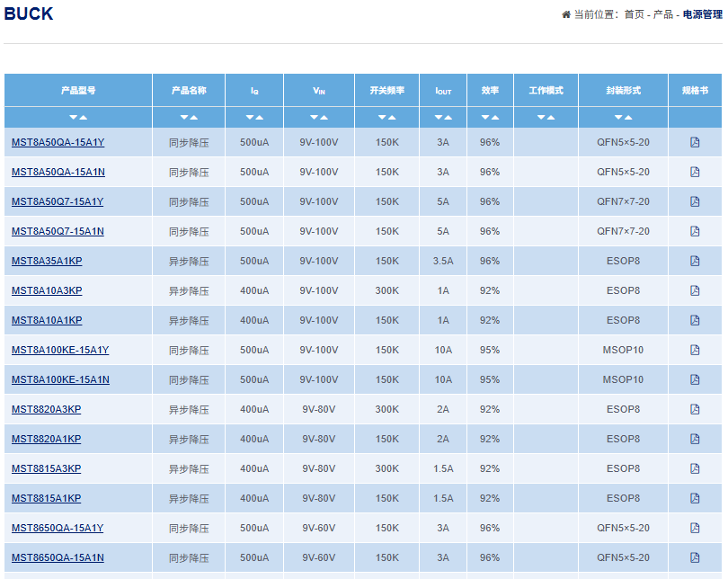728x579 pixels.
Task: Sort descending with the 工作模式 down arrow
Action: pos(541,118)
